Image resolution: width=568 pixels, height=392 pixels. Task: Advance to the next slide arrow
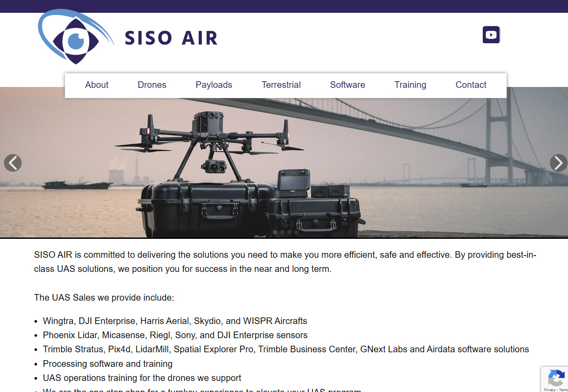pyautogui.click(x=558, y=163)
